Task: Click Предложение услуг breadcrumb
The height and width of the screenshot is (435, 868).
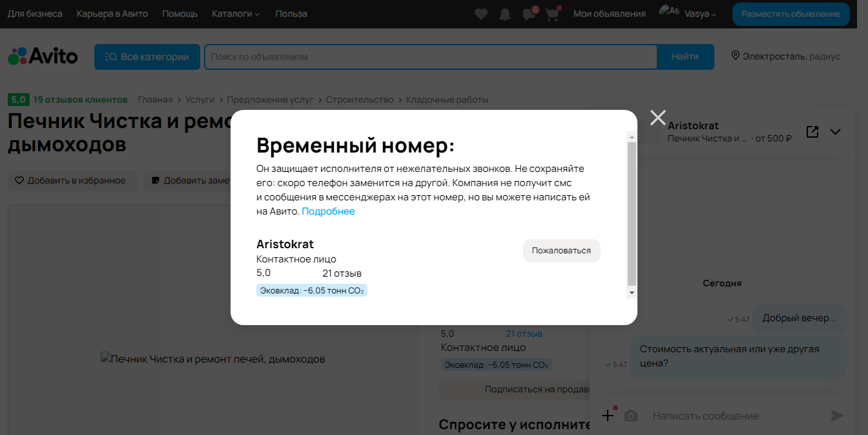Action: click(x=270, y=100)
